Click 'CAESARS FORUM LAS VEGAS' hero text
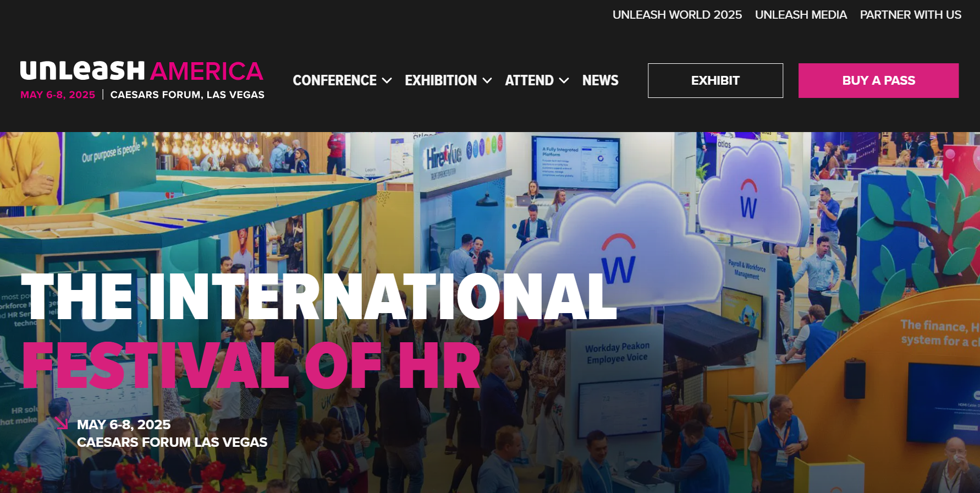Image resolution: width=980 pixels, height=493 pixels. (x=172, y=442)
